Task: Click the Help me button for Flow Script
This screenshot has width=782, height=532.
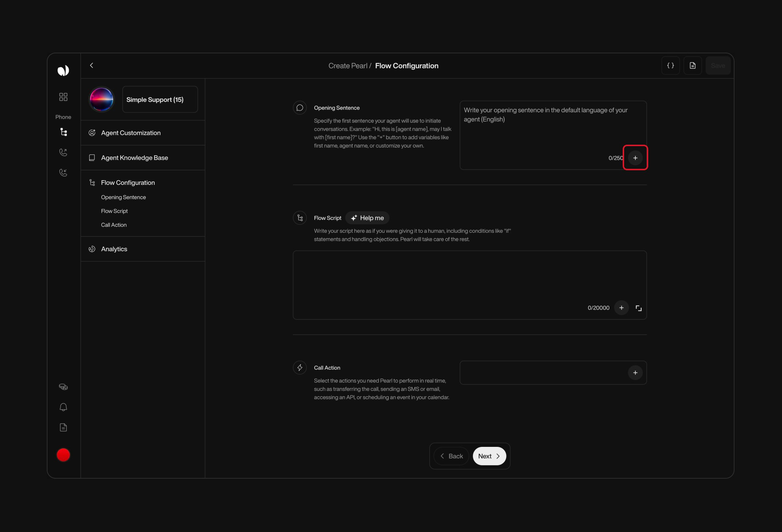Action: 367,218
